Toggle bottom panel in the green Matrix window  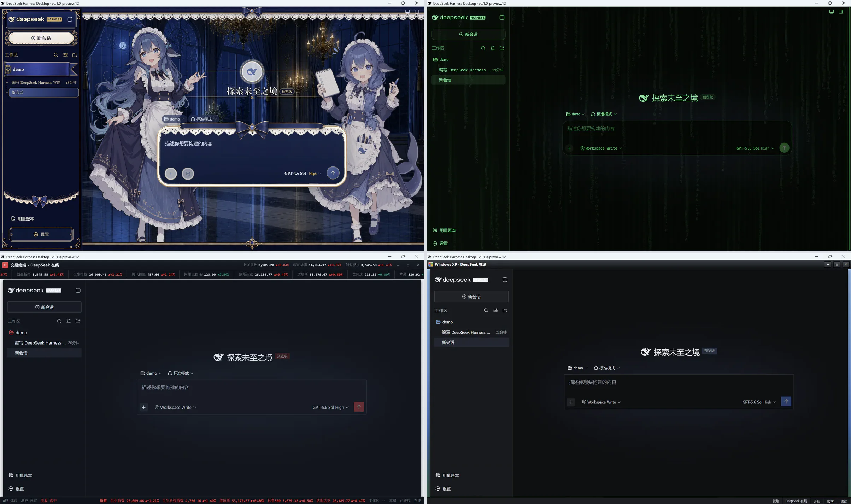(832, 12)
